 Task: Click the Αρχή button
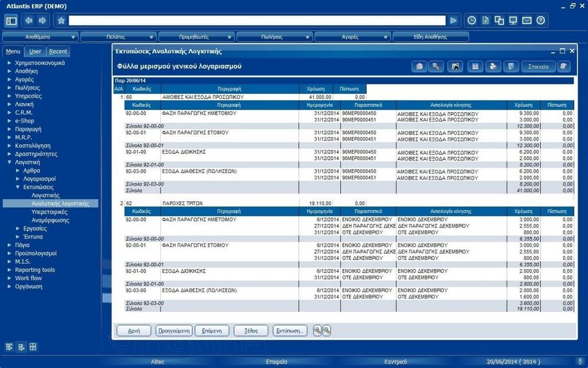(134, 331)
